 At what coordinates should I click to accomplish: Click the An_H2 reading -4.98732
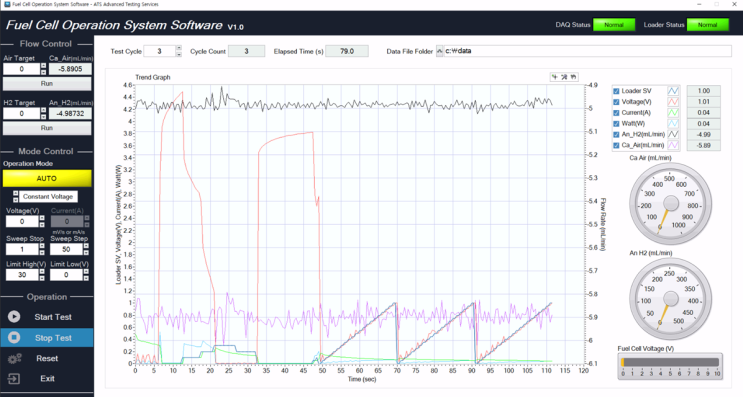coord(70,114)
